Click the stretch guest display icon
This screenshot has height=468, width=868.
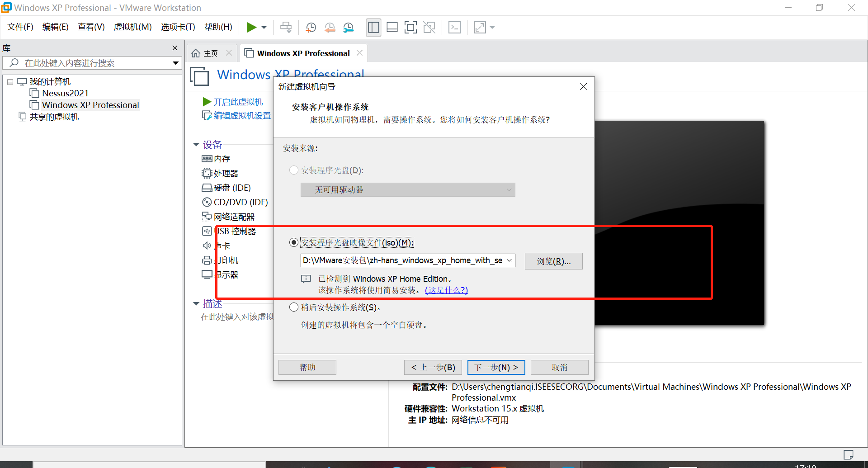(480, 28)
